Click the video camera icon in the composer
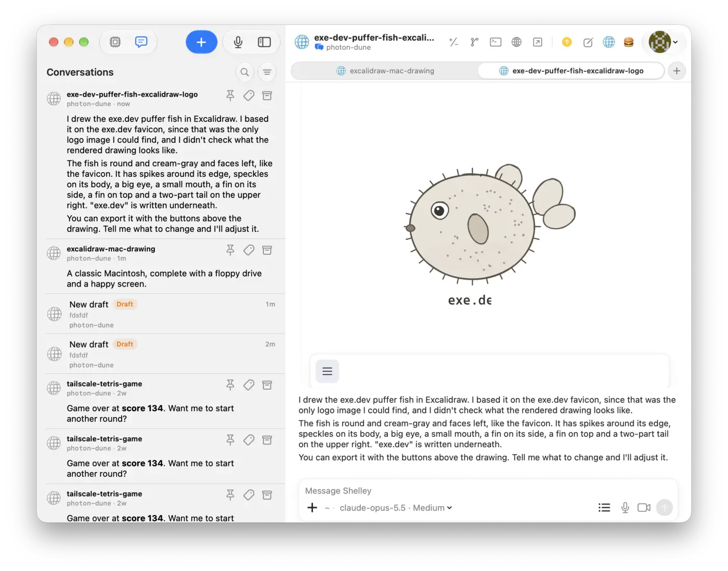This screenshot has width=728, height=571. [644, 508]
